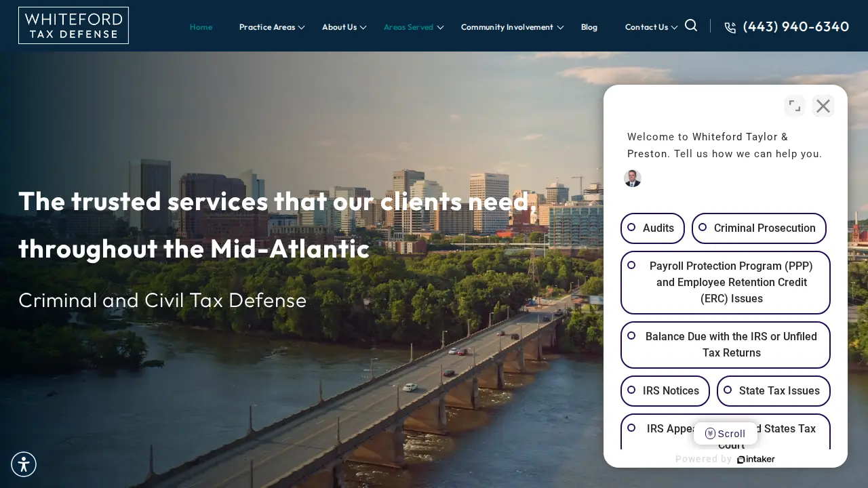Viewport: 868px width, 488px height.
Task: Expand the About Us dropdown arrow
Action: [x=363, y=28]
